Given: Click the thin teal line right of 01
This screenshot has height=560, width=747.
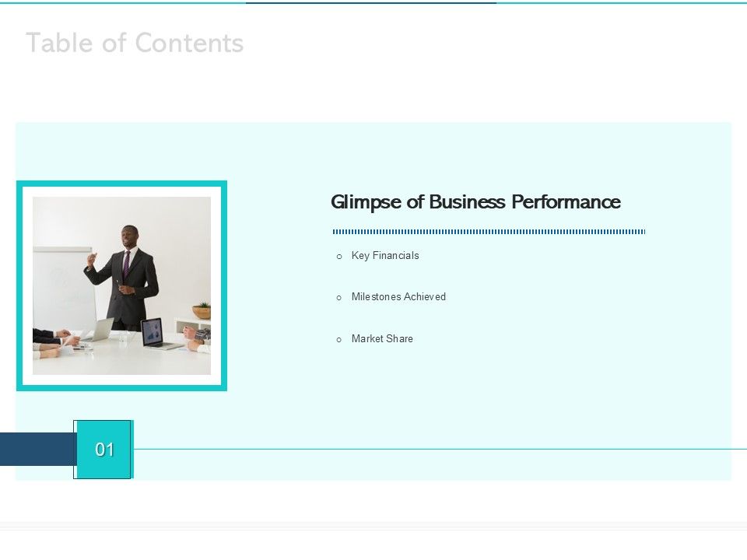Looking at the screenshot, I should tap(436, 449).
